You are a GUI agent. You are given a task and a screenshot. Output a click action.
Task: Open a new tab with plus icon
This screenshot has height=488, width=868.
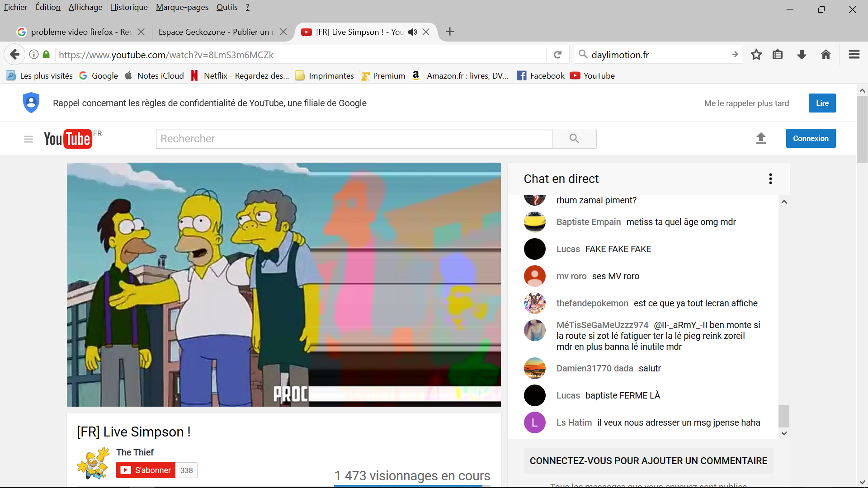click(x=450, y=32)
